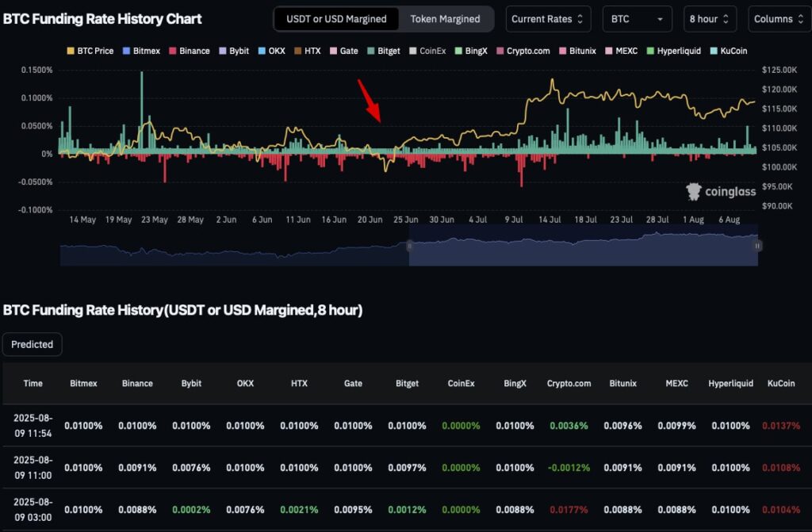Click the 0.0012% Bitget rate value
This screenshot has width=812, height=532.
pos(407,510)
